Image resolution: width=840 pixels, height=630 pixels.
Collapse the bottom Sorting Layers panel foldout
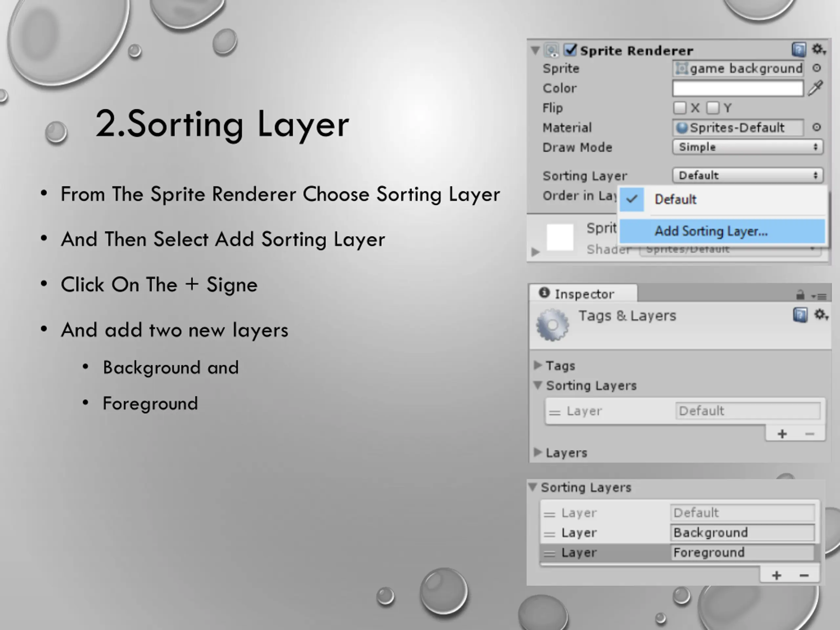(533, 487)
